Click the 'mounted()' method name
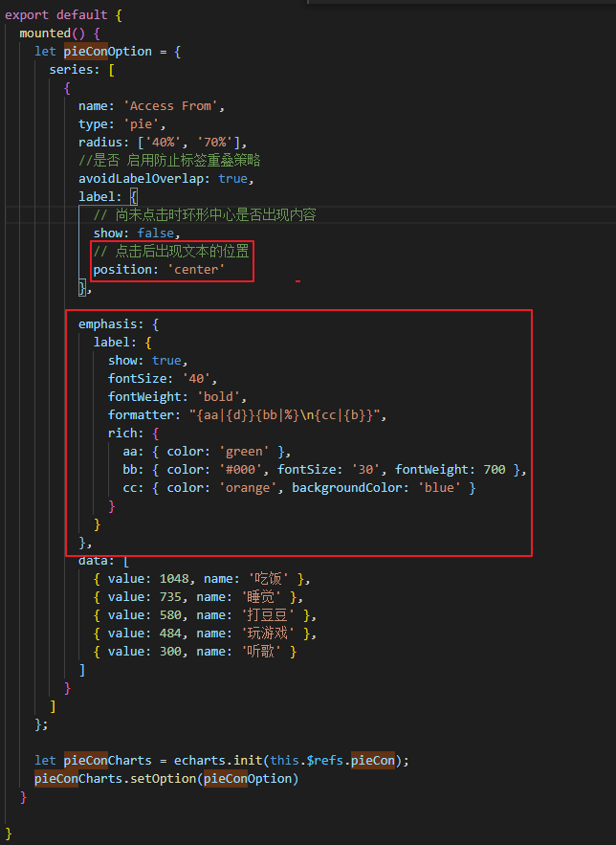Viewport: 616px width, 845px height. 52,33
